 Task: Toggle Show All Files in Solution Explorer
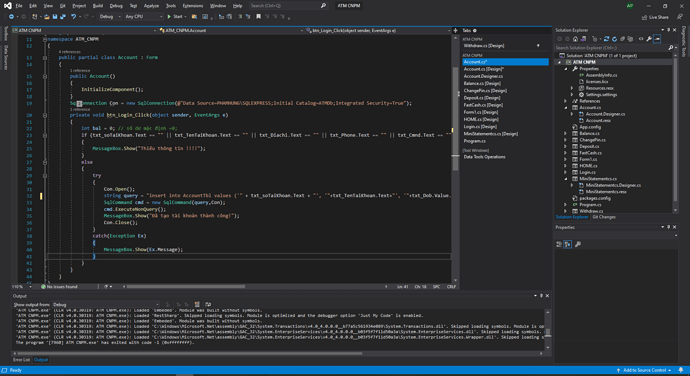pos(630,39)
